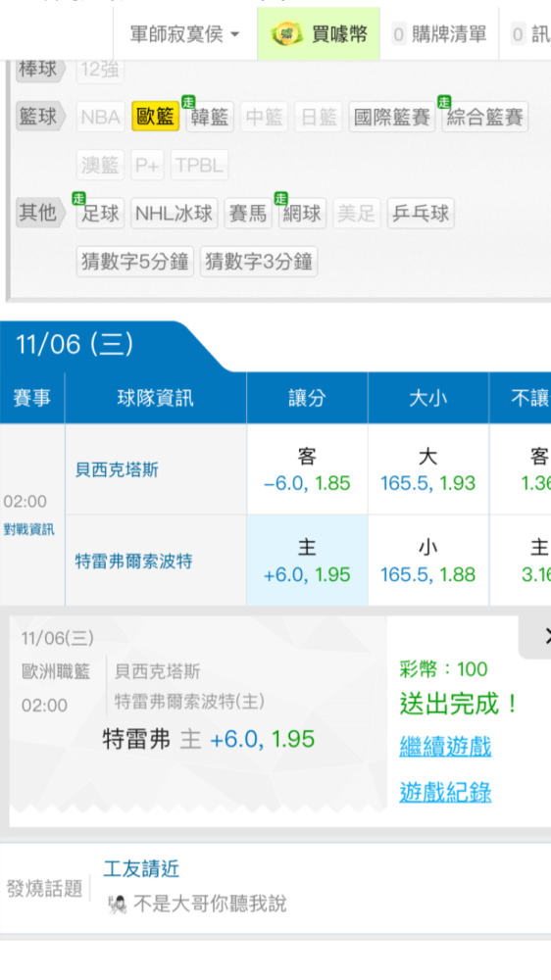Select the 乒乓球 button

[x=421, y=214]
